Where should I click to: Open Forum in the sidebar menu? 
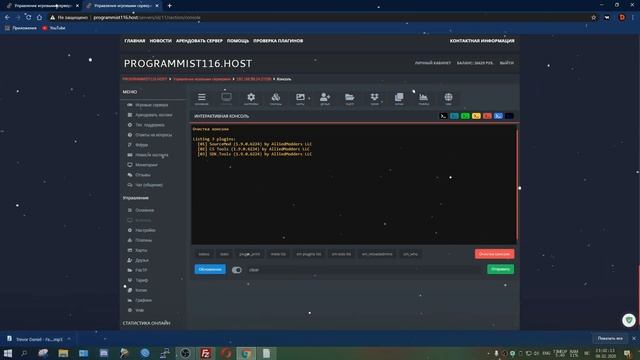(x=141, y=145)
